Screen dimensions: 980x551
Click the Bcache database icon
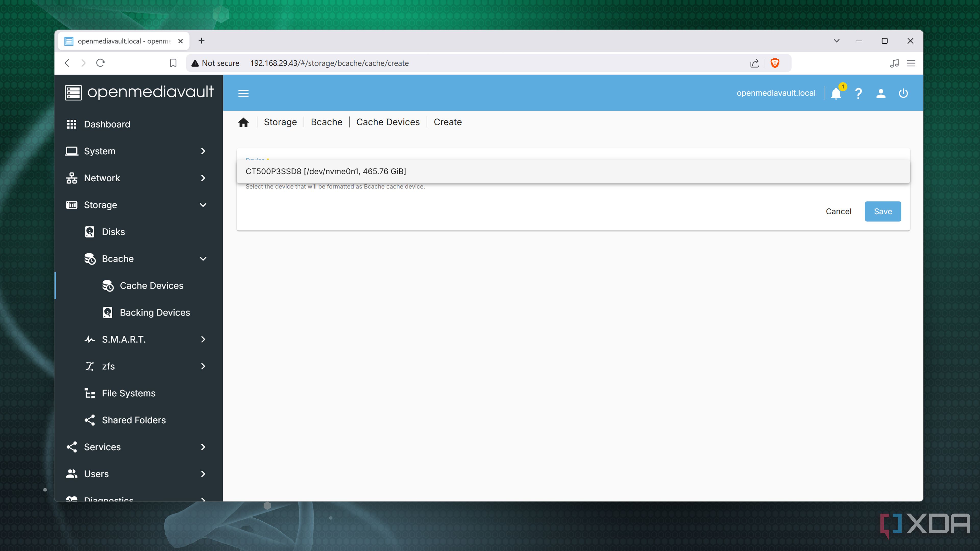pos(90,259)
